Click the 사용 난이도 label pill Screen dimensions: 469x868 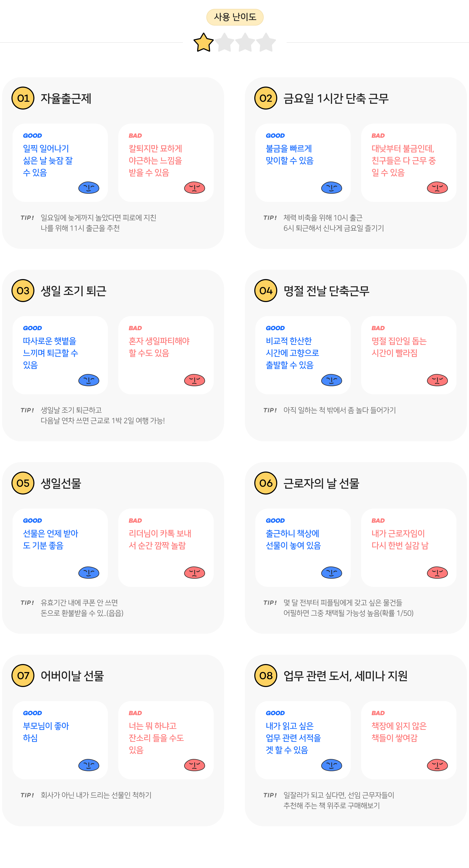tap(235, 17)
